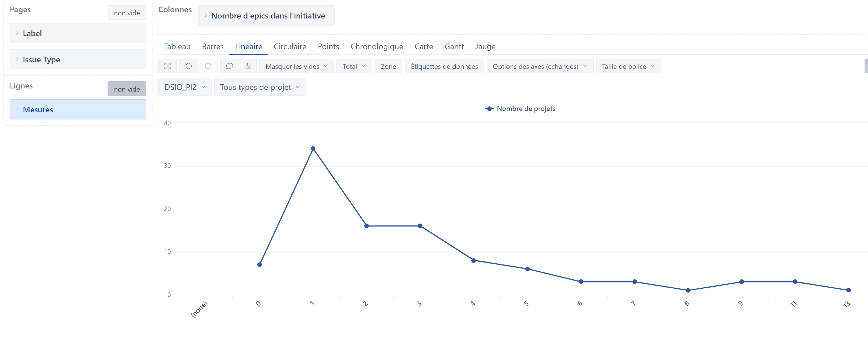The image size is (868, 347).
Task: Click the fullscreen expand icon
Action: click(167, 66)
